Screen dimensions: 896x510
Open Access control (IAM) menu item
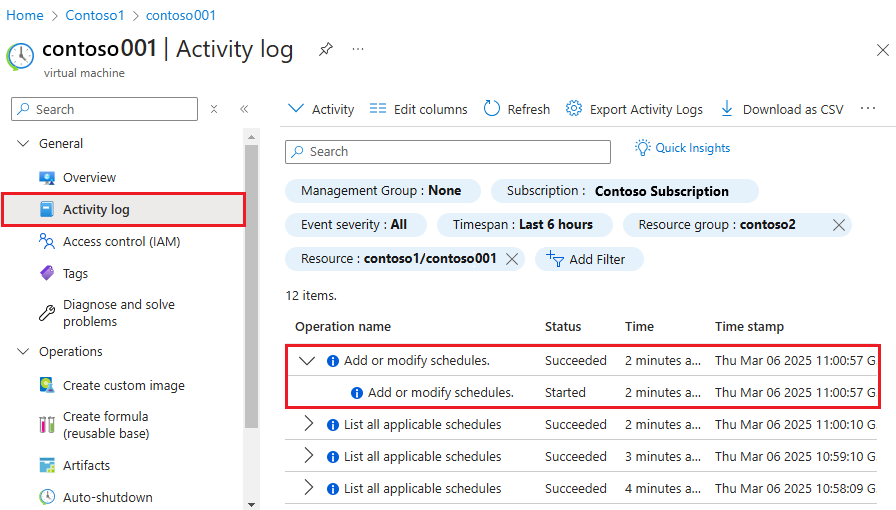(121, 241)
